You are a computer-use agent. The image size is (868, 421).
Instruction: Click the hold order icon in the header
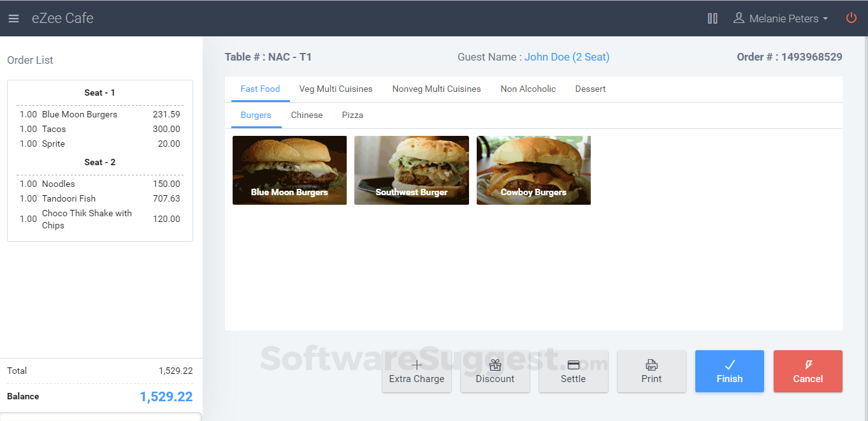(712, 18)
